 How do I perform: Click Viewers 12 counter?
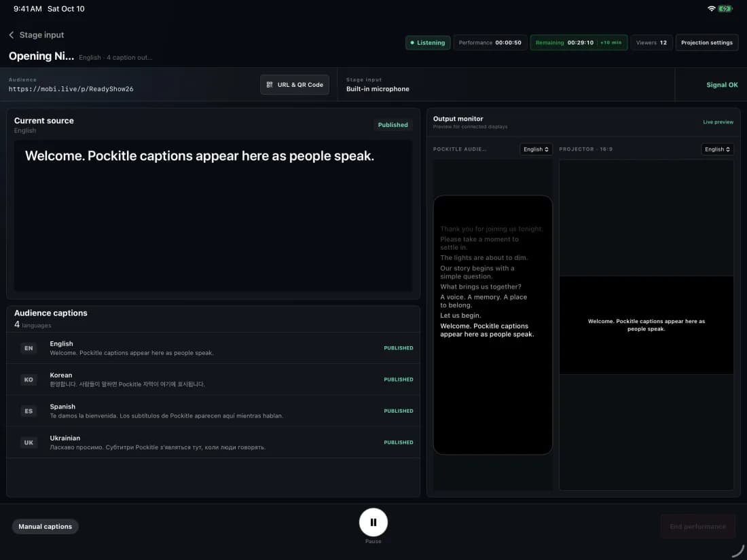point(651,42)
